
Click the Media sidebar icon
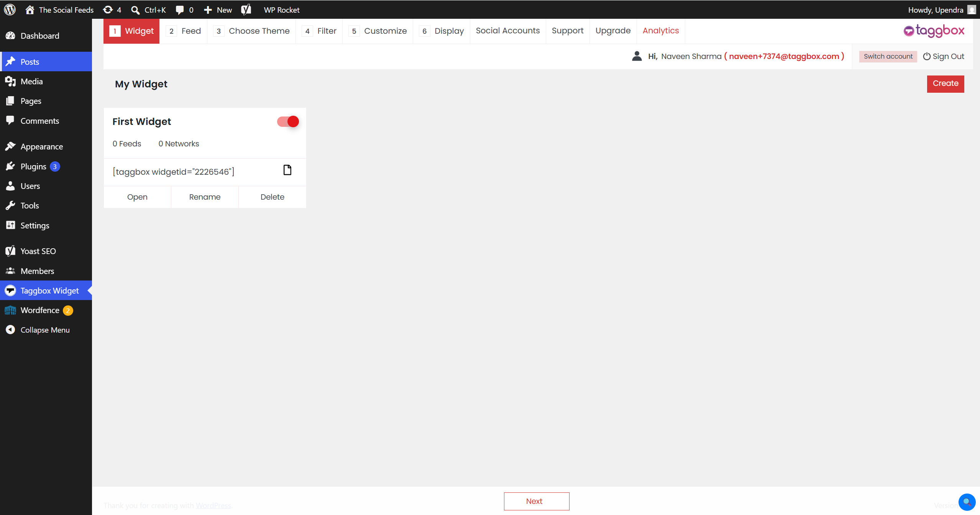[10, 81]
